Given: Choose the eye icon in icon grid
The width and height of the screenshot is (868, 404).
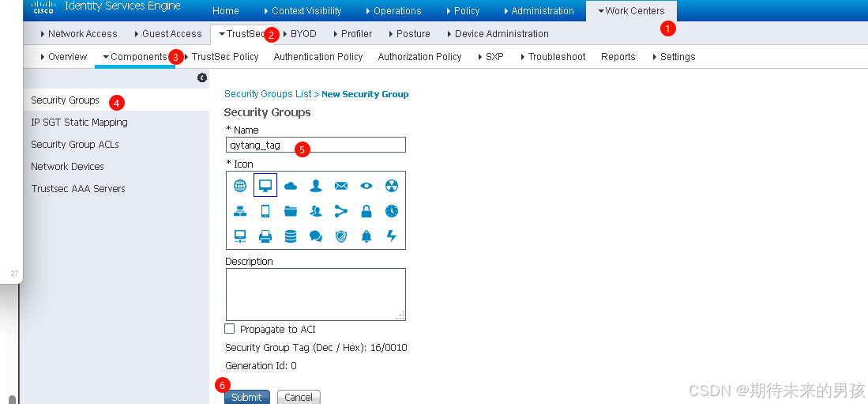Looking at the screenshot, I should pyautogui.click(x=366, y=186).
